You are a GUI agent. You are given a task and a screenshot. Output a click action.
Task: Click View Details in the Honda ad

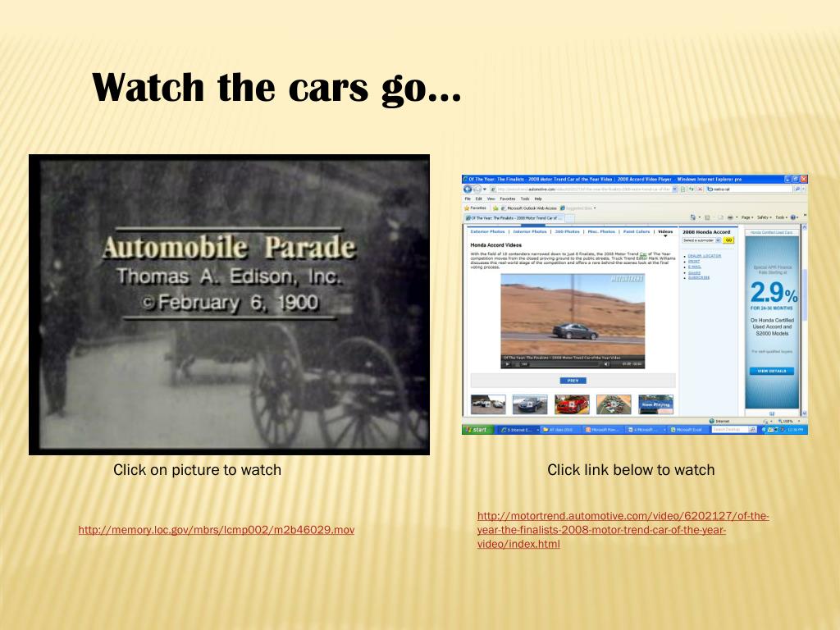point(772,371)
